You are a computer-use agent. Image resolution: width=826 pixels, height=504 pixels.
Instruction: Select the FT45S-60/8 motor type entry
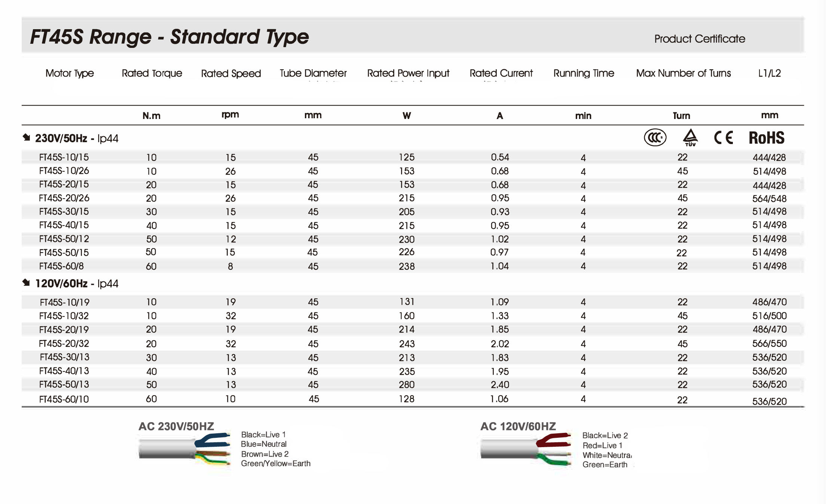pyautogui.click(x=61, y=266)
